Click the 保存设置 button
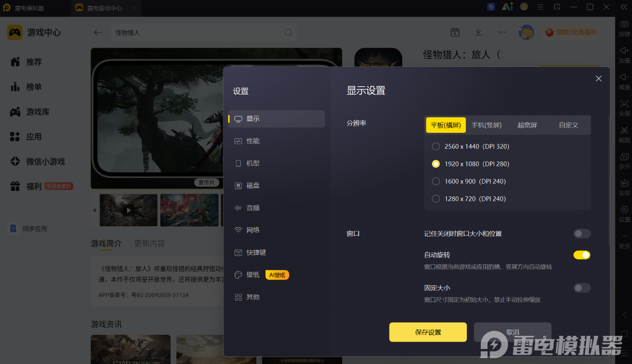 pos(428,332)
